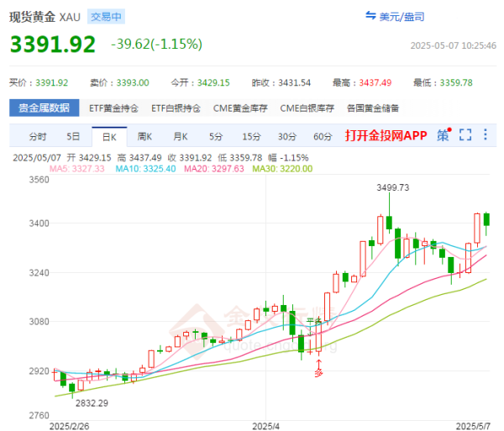504x431 pixels.
Task: Select the 贵金属数据 tab
Action: 44,108
